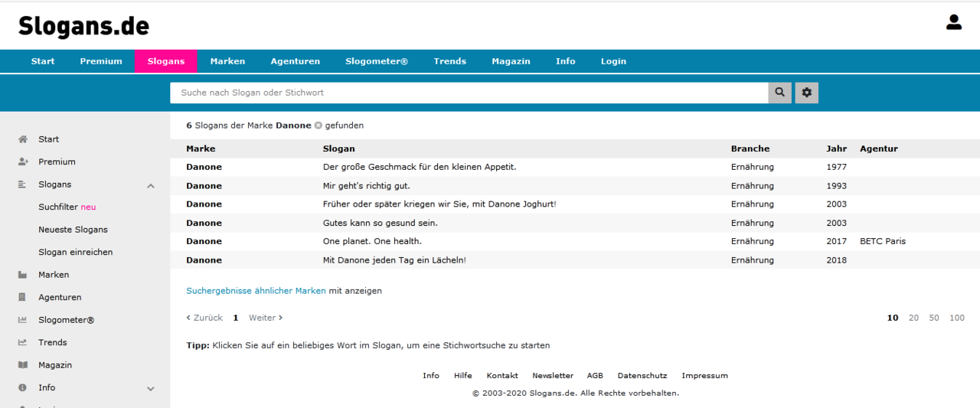The image size is (980, 408).
Task: Click the Slogometer chart sidebar icon
Action: [x=23, y=320]
